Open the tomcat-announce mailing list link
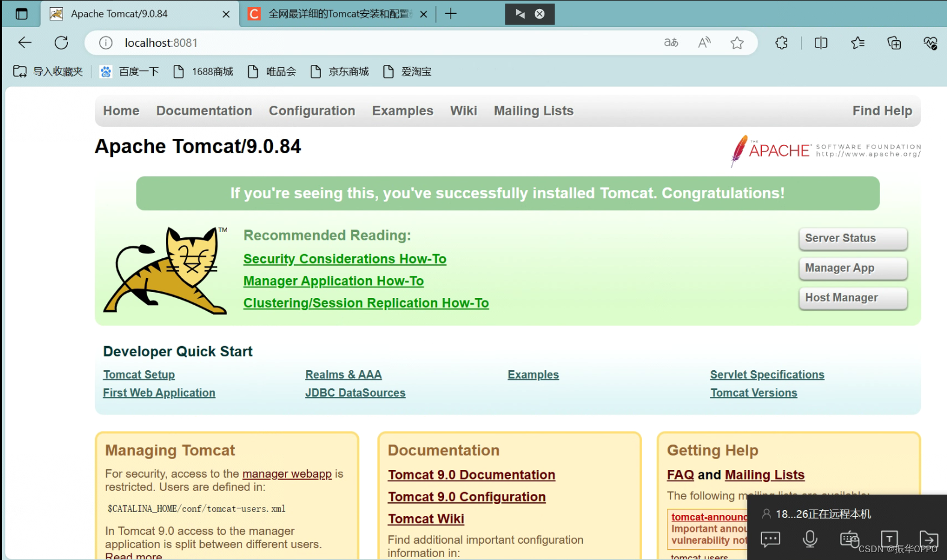This screenshot has height=560, width=947. click(x=709, y=517)
